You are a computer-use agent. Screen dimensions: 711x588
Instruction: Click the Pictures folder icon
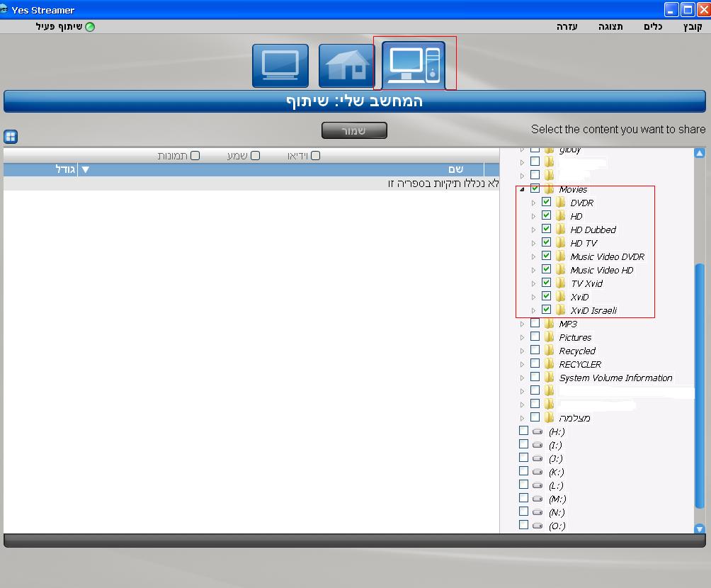[x=550, y=337]
